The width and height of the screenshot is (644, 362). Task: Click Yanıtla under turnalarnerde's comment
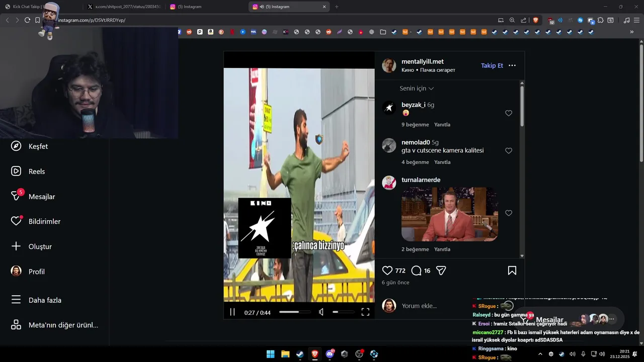click(x=442, y=249)
